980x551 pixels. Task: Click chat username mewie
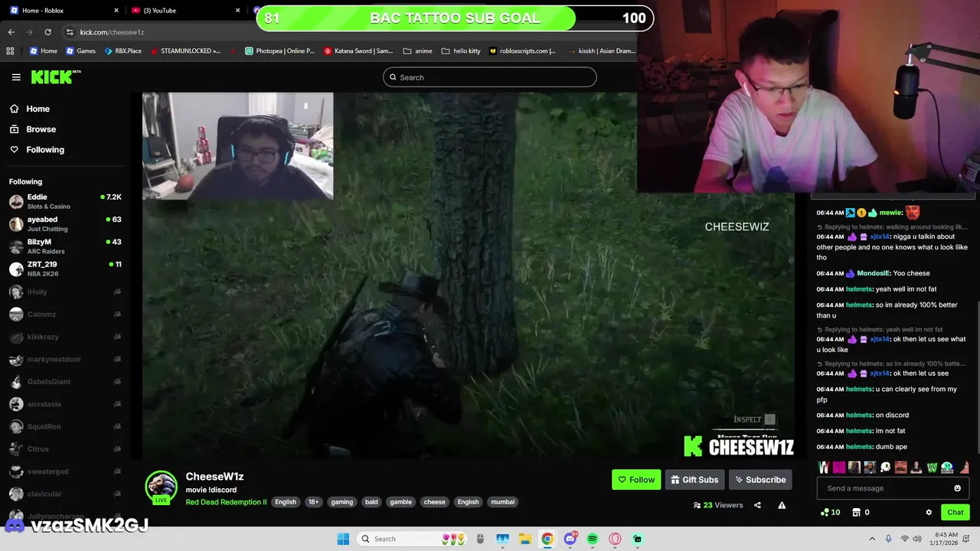coord(890,213)
